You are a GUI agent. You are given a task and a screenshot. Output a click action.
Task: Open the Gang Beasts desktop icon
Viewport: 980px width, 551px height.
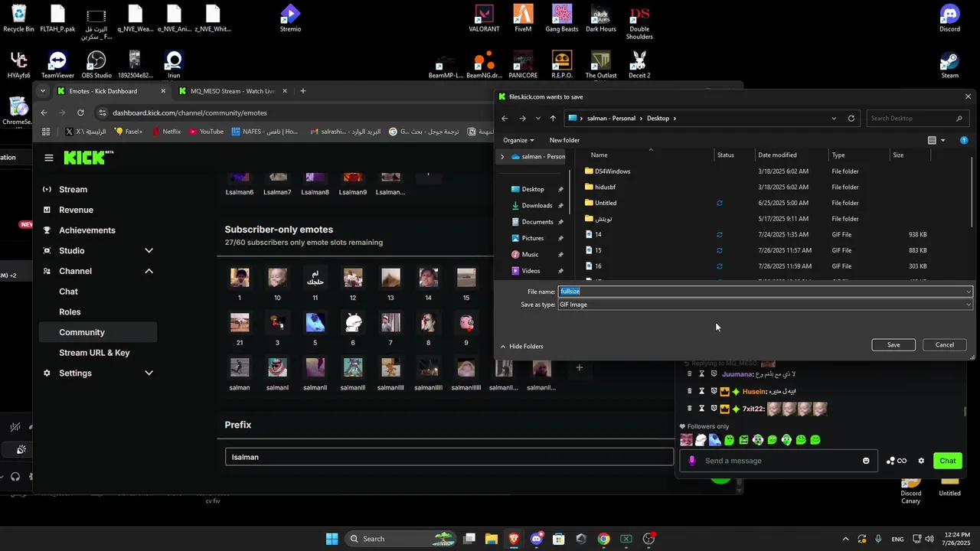pyautogui.click(x=562, y=19)
